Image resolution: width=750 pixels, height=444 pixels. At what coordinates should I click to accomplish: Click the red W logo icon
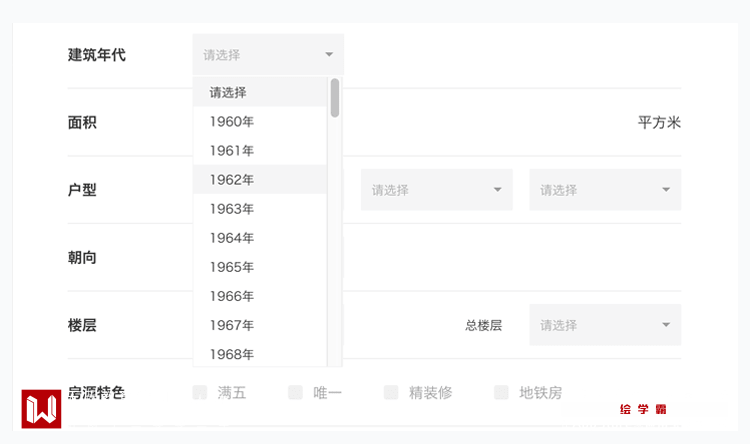(x=41, y=408)
